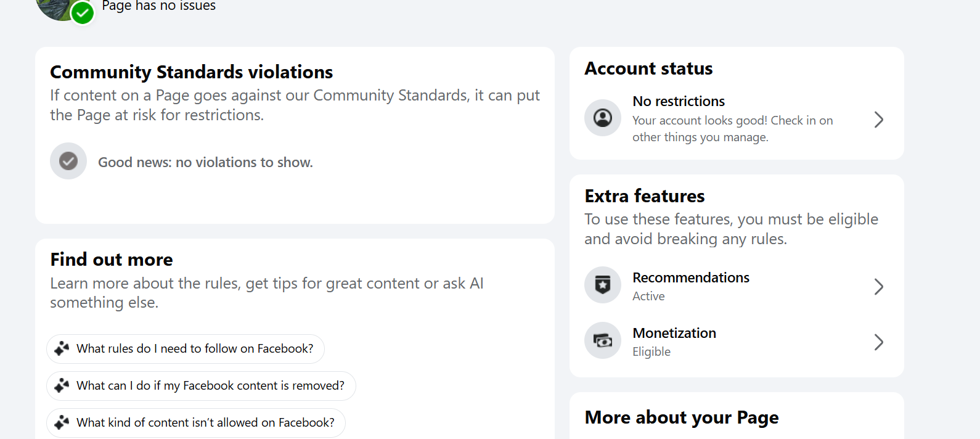
Task: Click the Page profile picture thumbnail
Action: (x=55, y=7)
